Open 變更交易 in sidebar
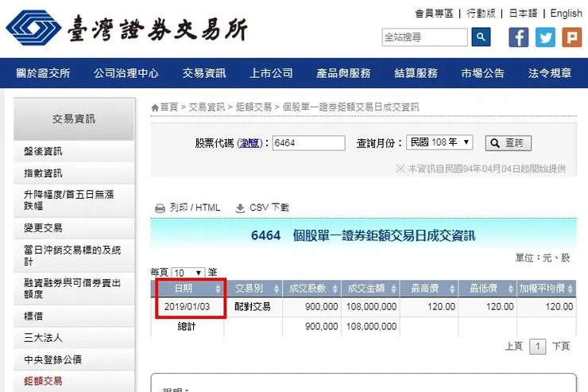The height and width of the screenshot is (392, 588). [74, 228]
